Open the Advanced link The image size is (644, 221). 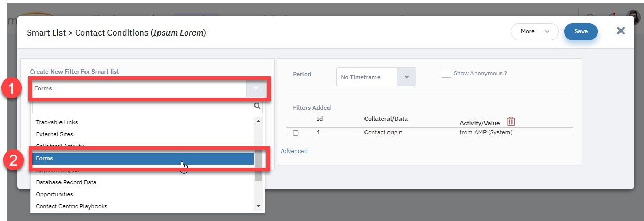294,151
